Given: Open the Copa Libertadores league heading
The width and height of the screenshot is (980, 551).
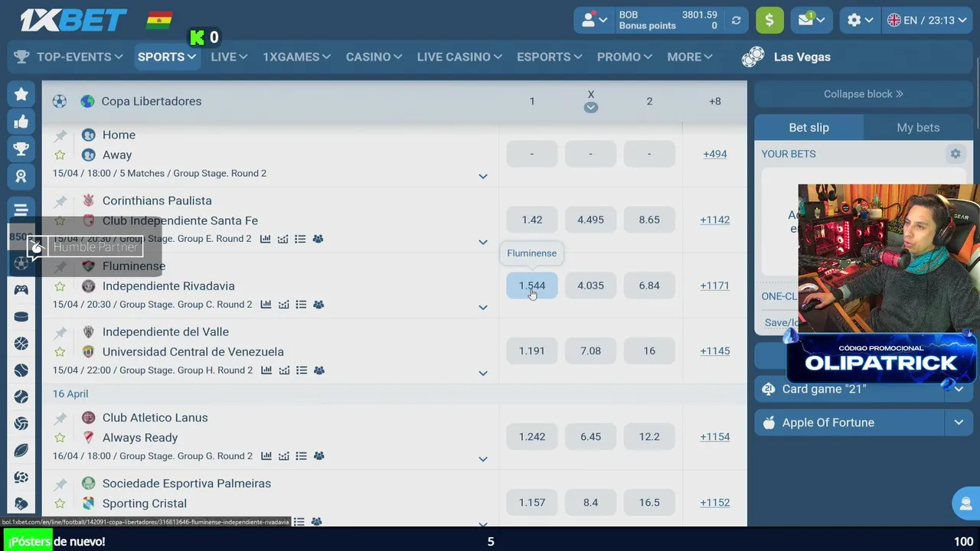Looking at the screenshot, I should pos(152,101).
